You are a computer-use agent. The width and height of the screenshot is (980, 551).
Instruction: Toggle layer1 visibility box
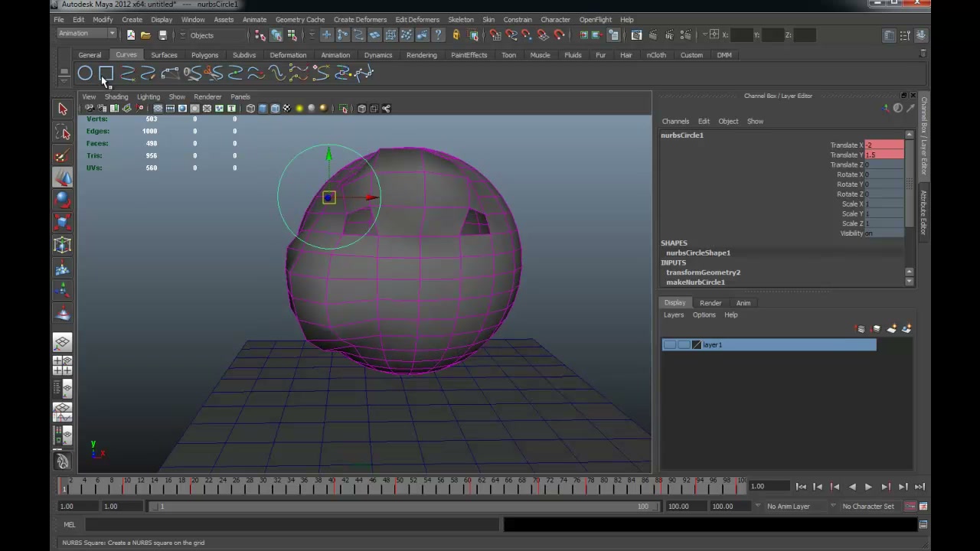670,345
